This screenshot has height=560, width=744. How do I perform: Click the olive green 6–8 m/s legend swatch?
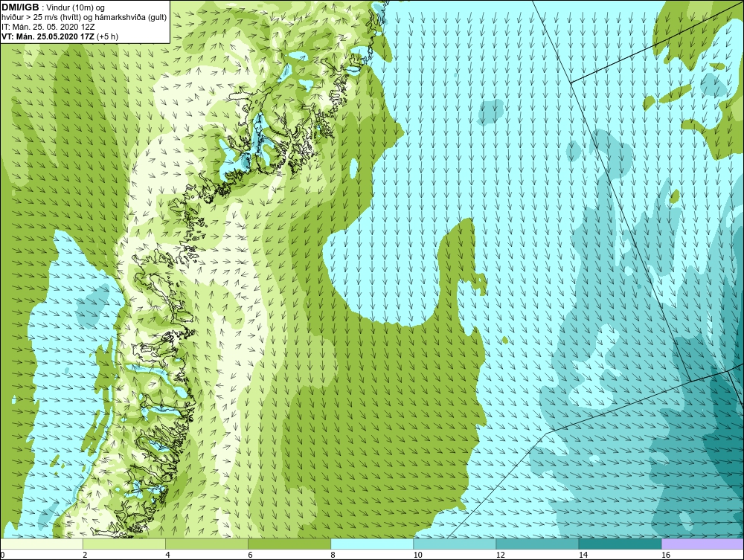289,544
